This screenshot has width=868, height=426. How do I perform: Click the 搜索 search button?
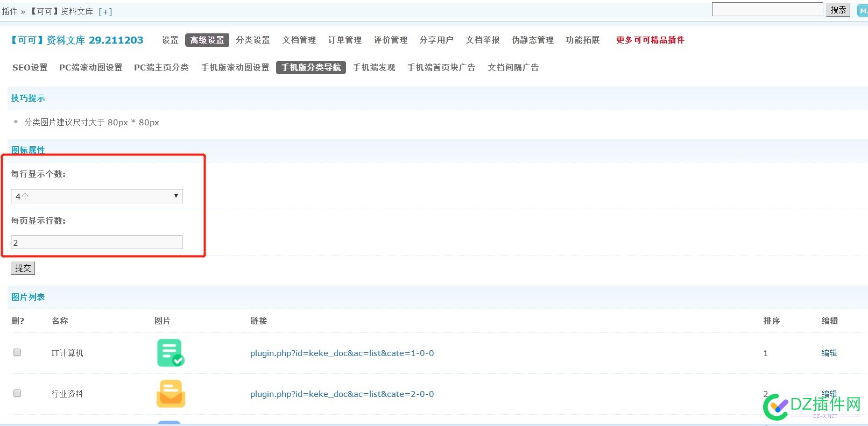[838, 10]
